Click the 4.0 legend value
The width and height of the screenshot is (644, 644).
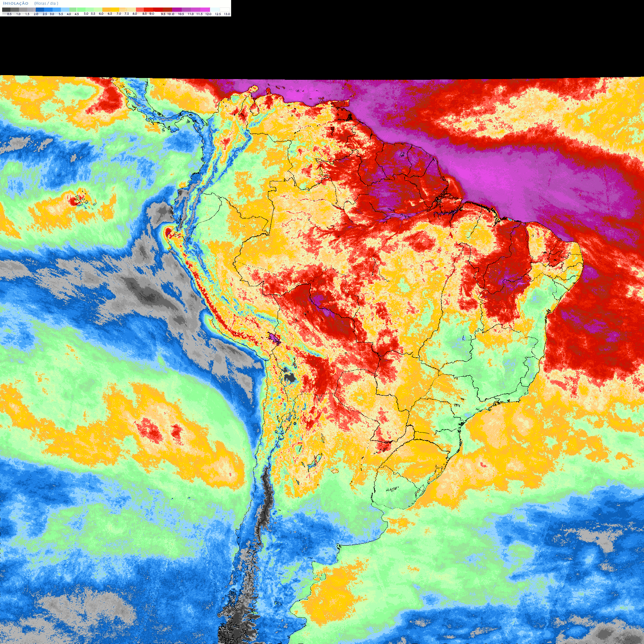coord(69,14)
